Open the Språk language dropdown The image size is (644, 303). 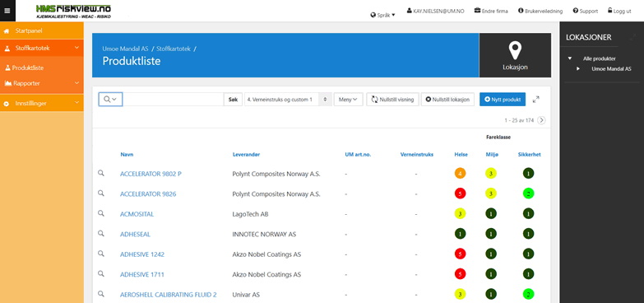click(382, 15)
